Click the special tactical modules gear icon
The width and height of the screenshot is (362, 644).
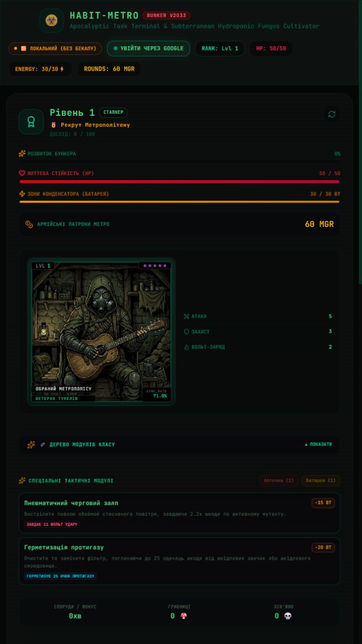(x=22, y=481)
